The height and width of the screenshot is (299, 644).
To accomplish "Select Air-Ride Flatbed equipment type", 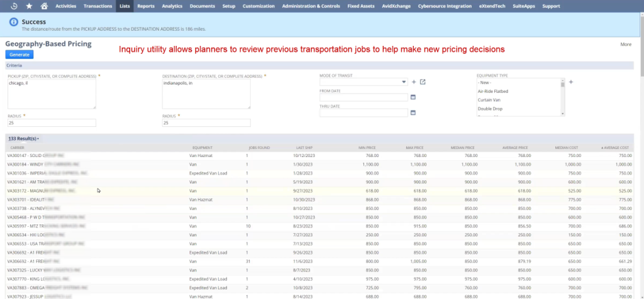I will (x=493, y=91).
